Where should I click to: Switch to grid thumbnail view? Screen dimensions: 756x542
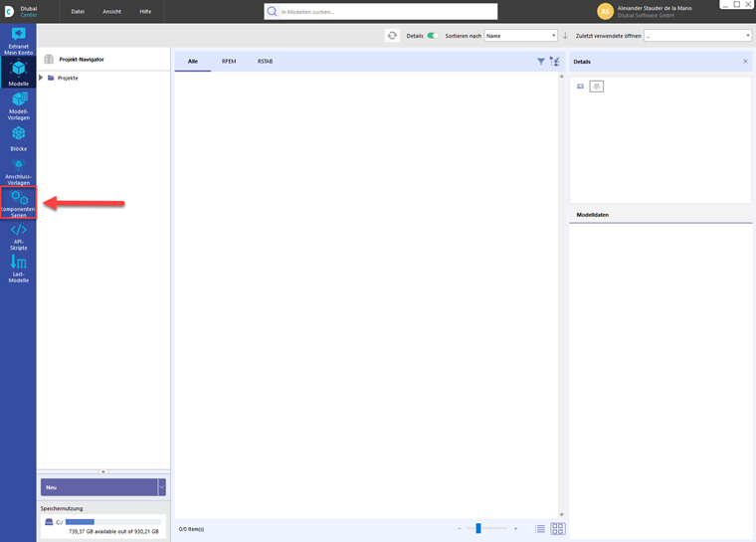coord(558,529)
